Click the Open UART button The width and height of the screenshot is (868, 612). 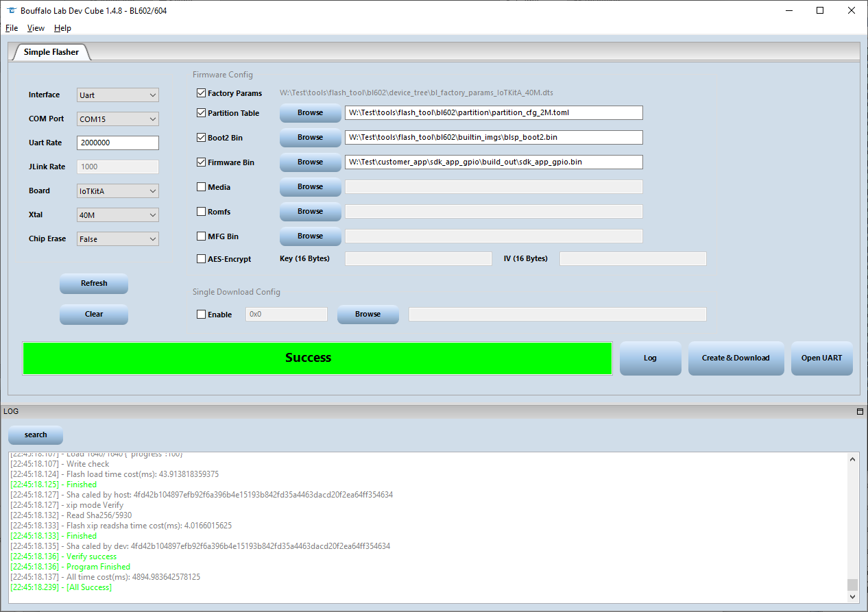pyautogui.click(x=821, y=358)
